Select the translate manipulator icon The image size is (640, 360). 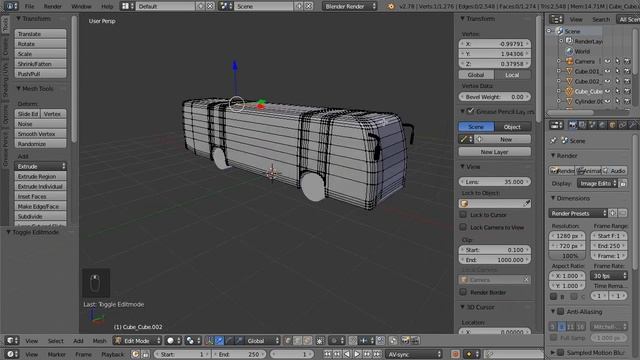pos(219,340)
